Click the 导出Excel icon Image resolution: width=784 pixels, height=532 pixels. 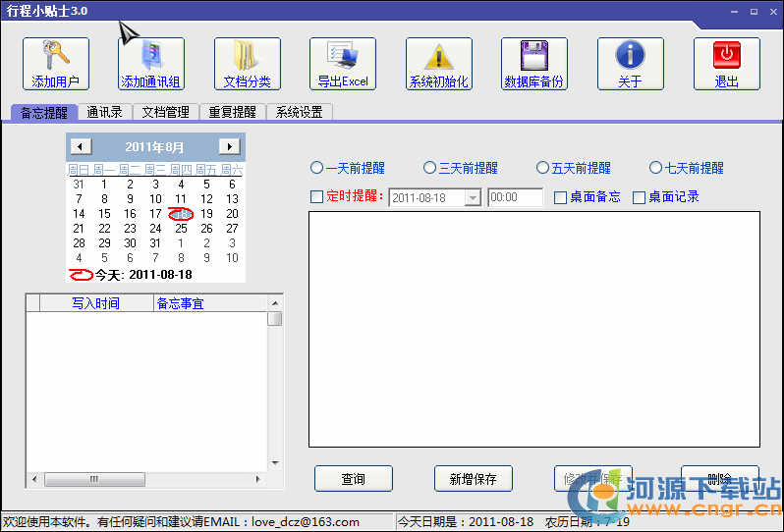click(x=342, y=56)
